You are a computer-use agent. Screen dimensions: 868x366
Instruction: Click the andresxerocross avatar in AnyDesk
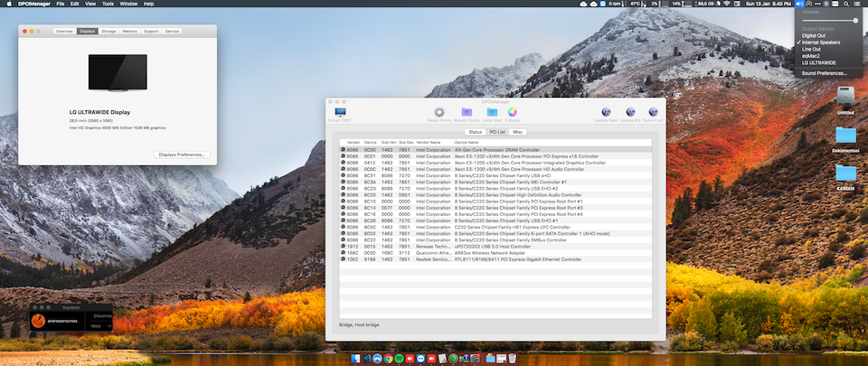38,321
